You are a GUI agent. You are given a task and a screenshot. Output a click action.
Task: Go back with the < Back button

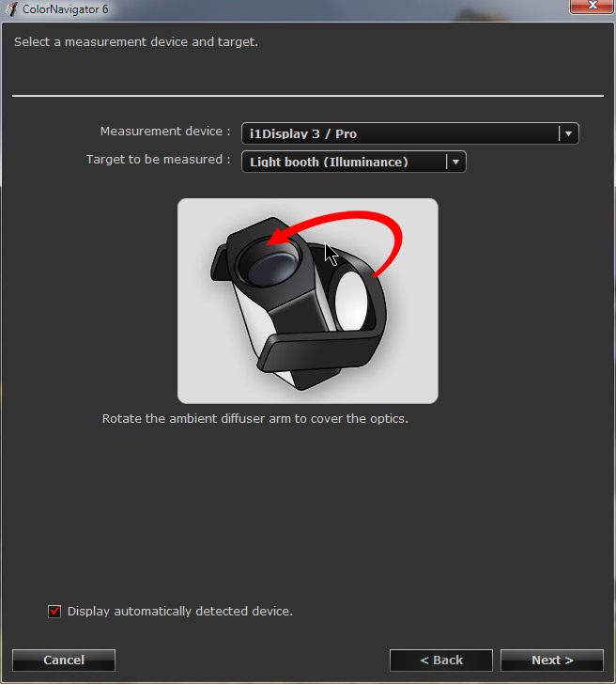441,660
